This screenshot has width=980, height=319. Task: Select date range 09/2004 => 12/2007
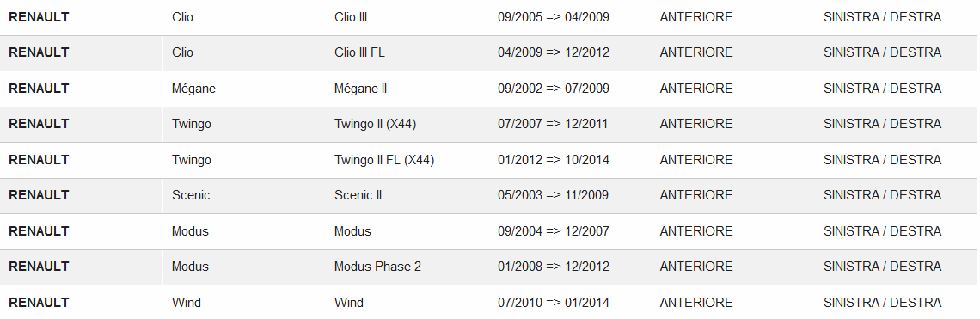[x=553, y=231]
